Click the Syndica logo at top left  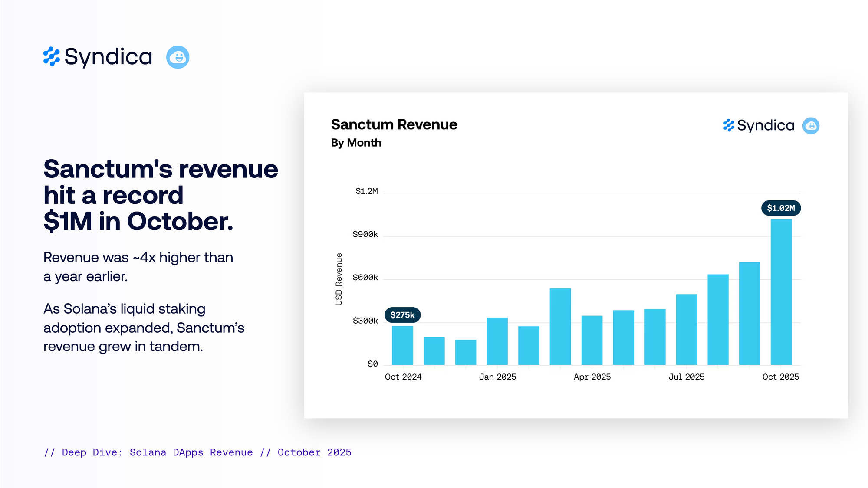98,57
